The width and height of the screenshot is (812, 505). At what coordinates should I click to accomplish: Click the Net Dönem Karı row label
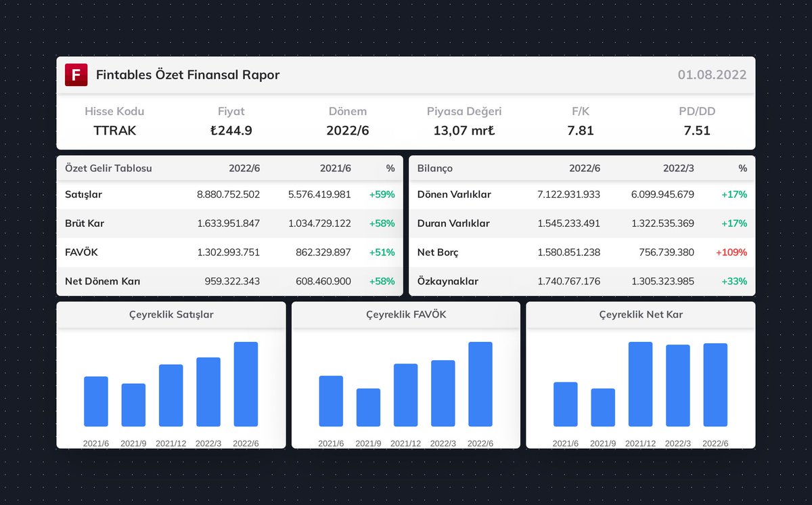point(102,281)
